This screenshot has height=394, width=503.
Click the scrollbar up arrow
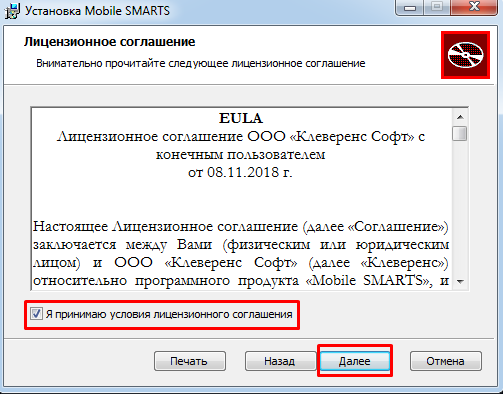460,117
